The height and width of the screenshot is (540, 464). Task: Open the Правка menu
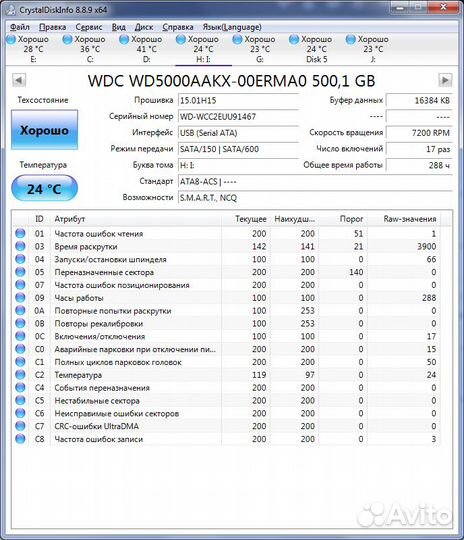pos(52,27)
